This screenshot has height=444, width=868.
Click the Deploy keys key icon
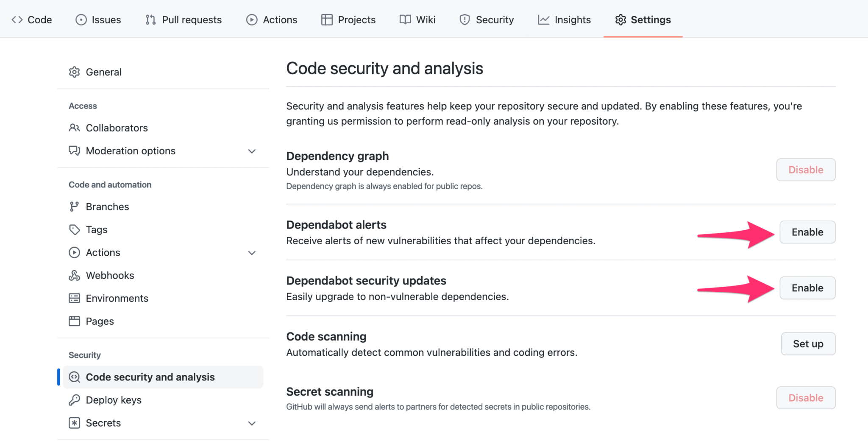point(74,400)
